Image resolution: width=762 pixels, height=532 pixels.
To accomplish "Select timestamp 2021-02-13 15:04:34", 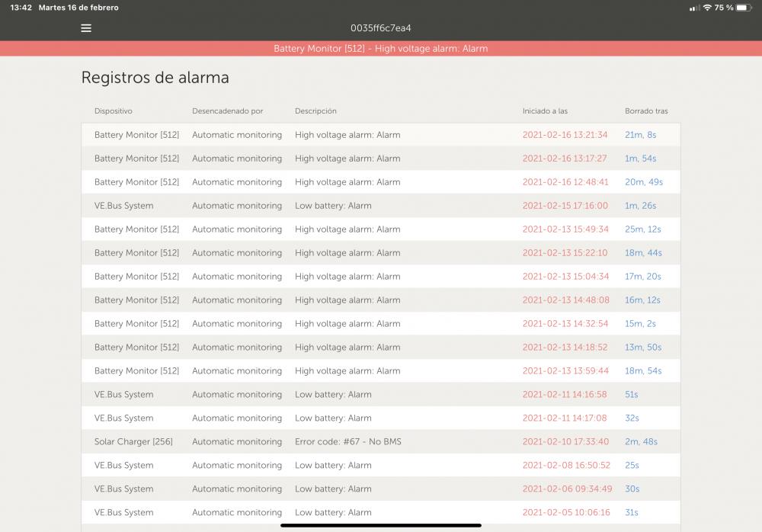I will click(x=565, y=276).
